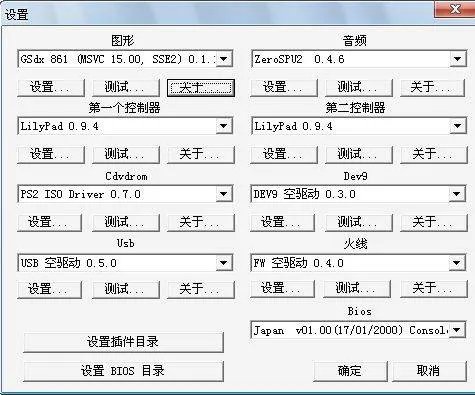Select the PS2 ISO Driver 0.7.0 field
Image resolution: width=475 pixels, height=395 pixels.
point(125,194)
